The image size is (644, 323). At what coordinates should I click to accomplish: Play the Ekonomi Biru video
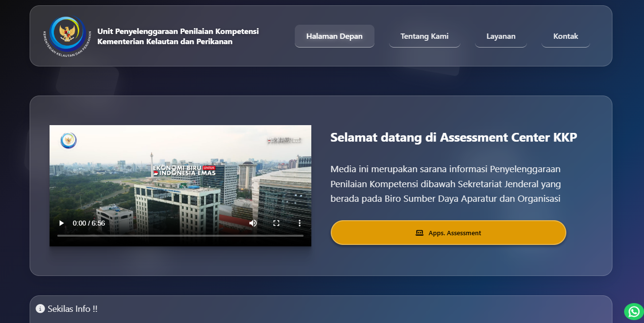(61, 223)
